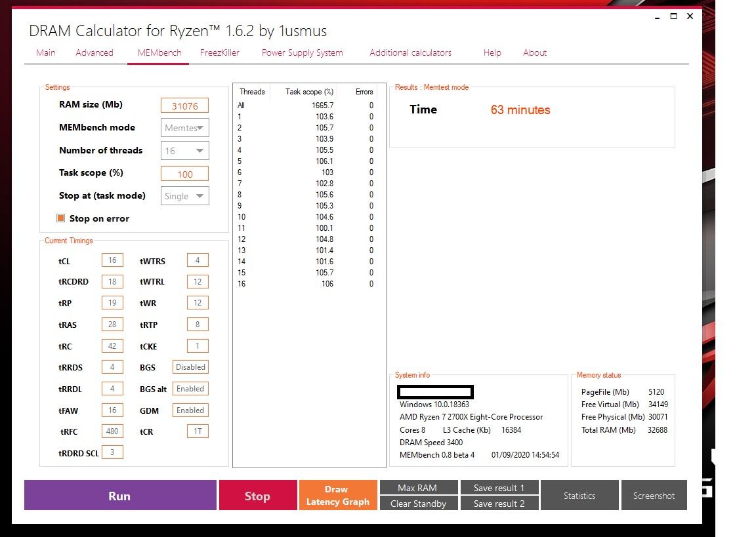This screenshot has width=756, height=537.
Task: Minimize the DRAM Calculator window
Action: pos(657,17)
